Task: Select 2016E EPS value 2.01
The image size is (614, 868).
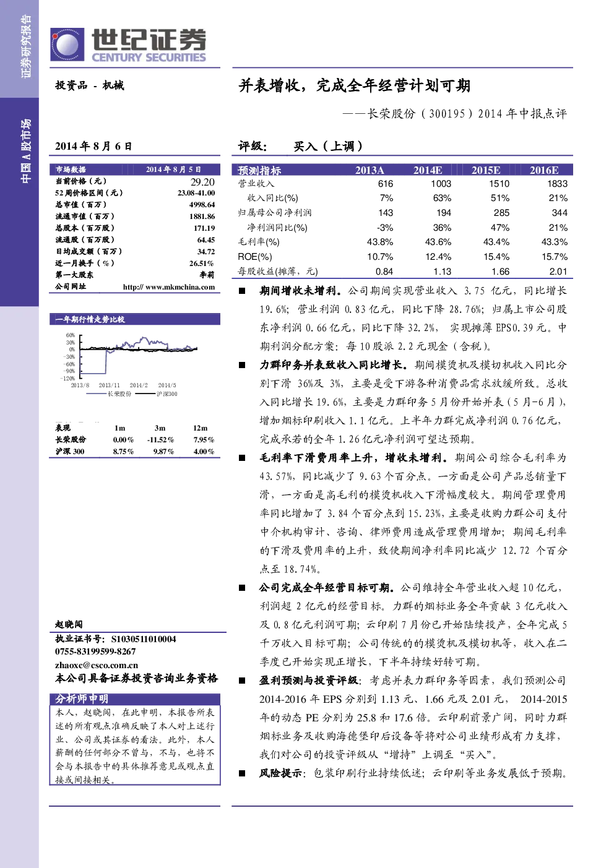Action: point(558,272)
